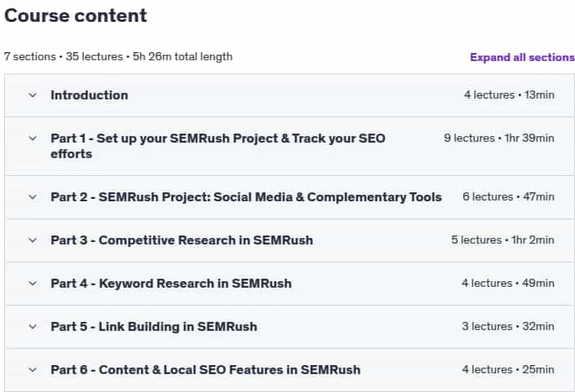
Task: Open Part 3 Competitive Research in SEMRush title
Action: (182, 240)
